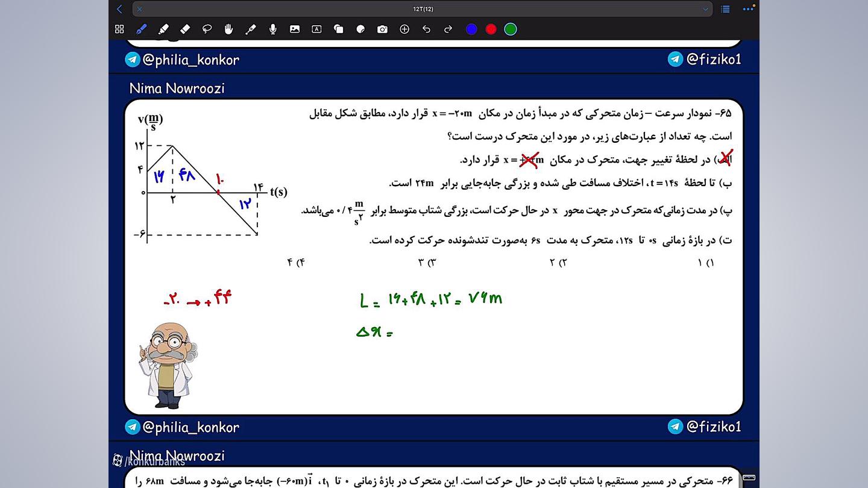Open the page thumbnails grid view

(x=119, y=29)
